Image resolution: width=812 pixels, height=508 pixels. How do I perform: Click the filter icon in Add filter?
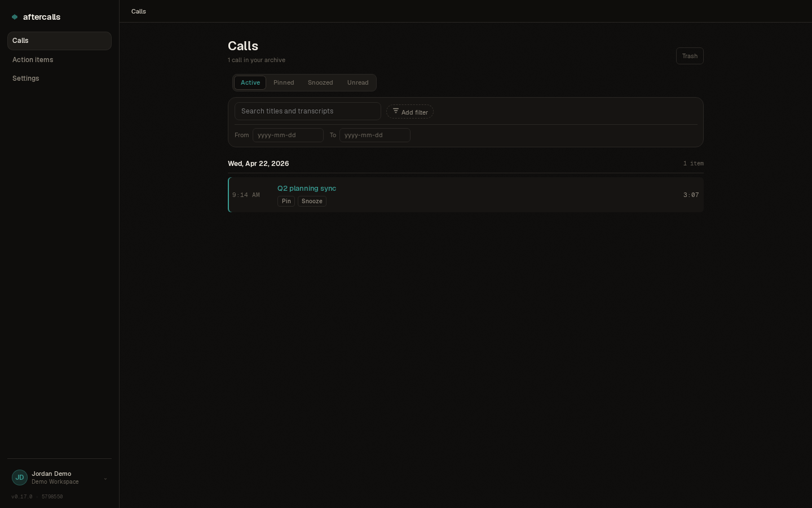coord(396,111)
